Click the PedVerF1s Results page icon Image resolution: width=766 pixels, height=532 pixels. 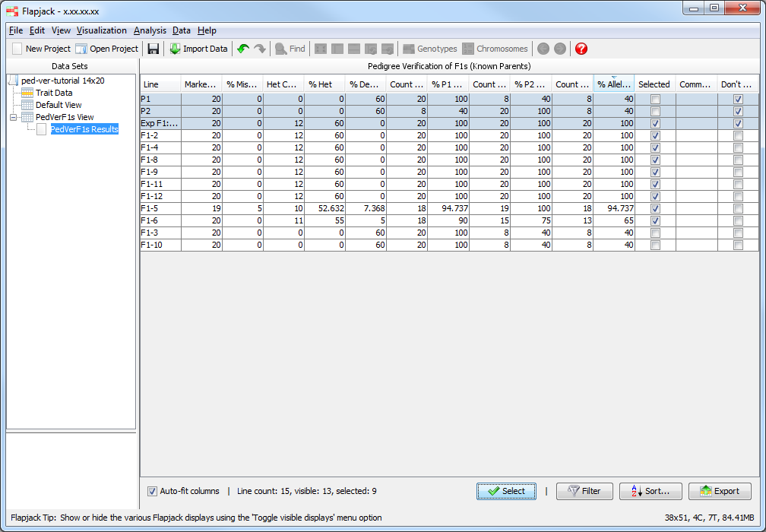pos(42,129)
